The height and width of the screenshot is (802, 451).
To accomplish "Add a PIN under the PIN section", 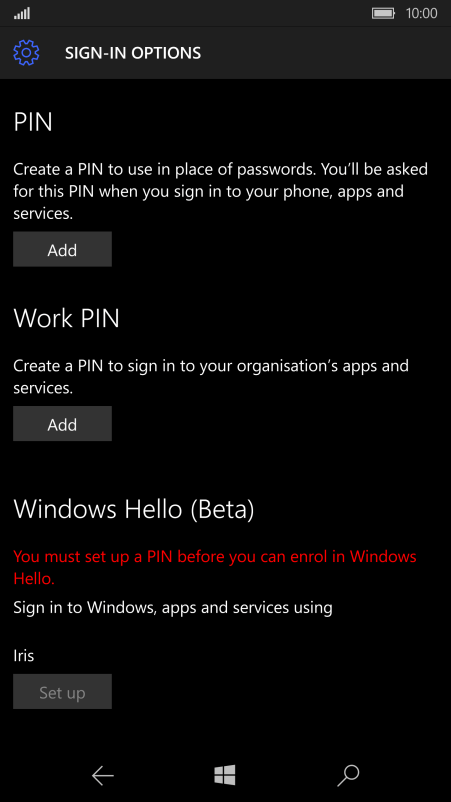I will [x=62, y=250].
